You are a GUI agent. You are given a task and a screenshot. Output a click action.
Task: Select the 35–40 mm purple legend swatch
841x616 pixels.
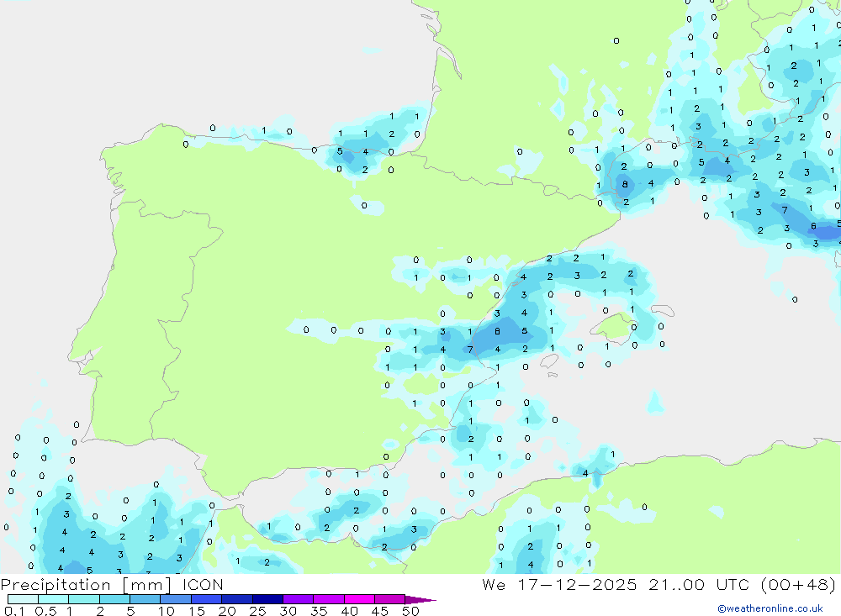click(329, 599)
